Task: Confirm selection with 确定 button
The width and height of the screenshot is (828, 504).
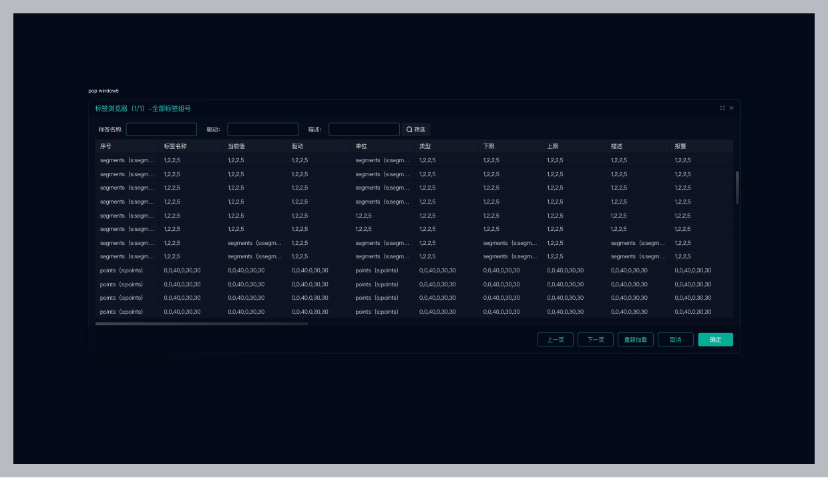Action: click(715, 340)
